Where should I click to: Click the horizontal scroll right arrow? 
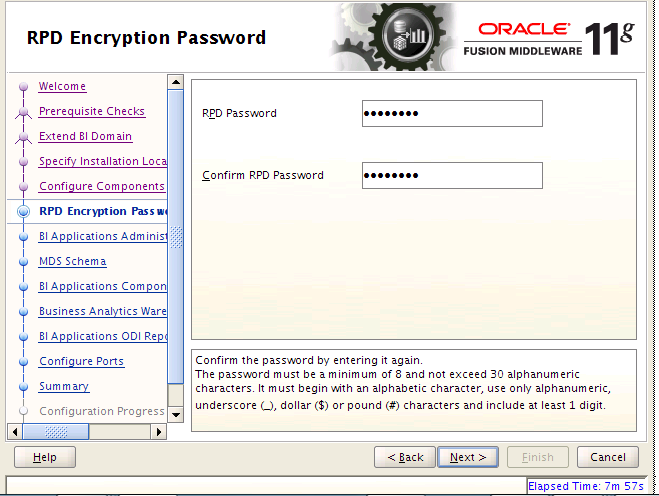[158, 432]
